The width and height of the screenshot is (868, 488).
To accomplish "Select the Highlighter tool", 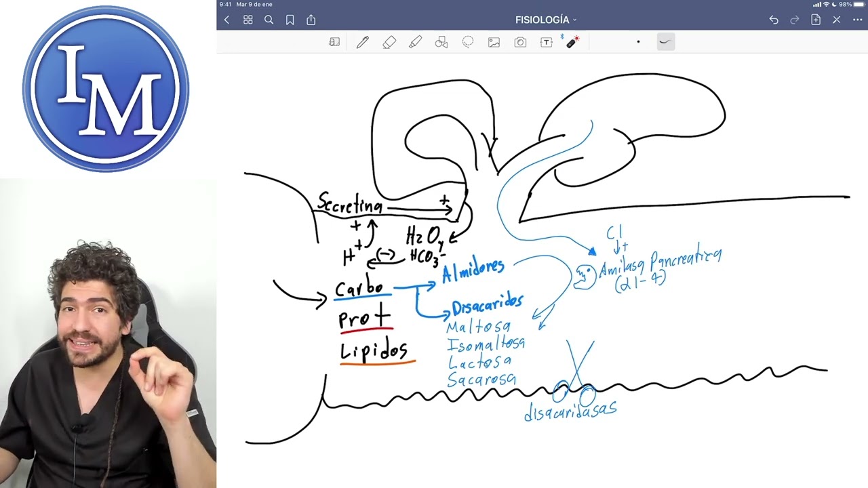I will [415, 42].
